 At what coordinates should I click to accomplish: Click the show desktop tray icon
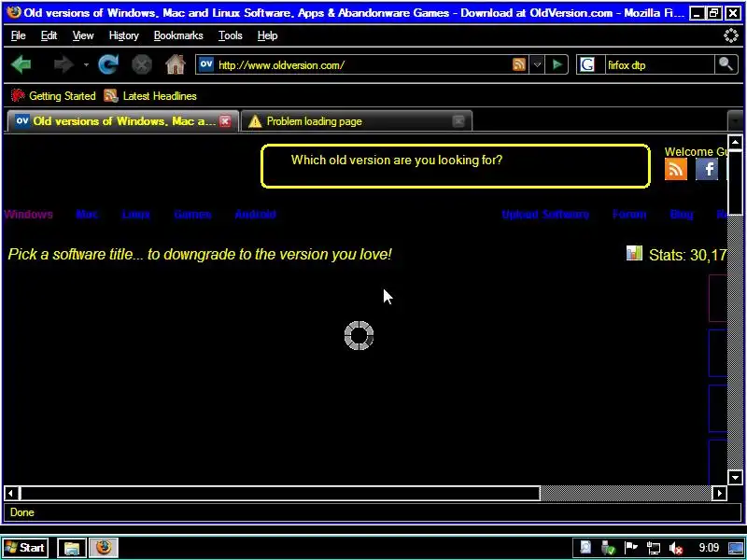736,548
